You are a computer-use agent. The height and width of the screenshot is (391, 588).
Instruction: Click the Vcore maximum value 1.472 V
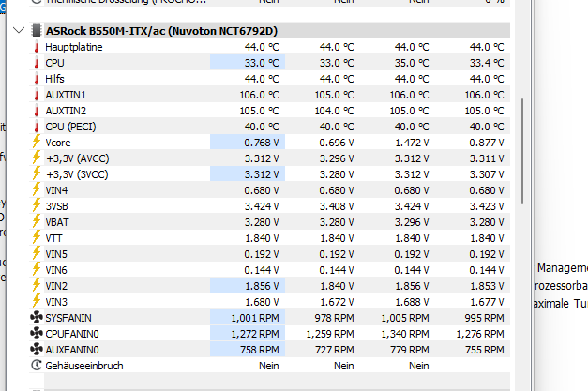point(412,143)
